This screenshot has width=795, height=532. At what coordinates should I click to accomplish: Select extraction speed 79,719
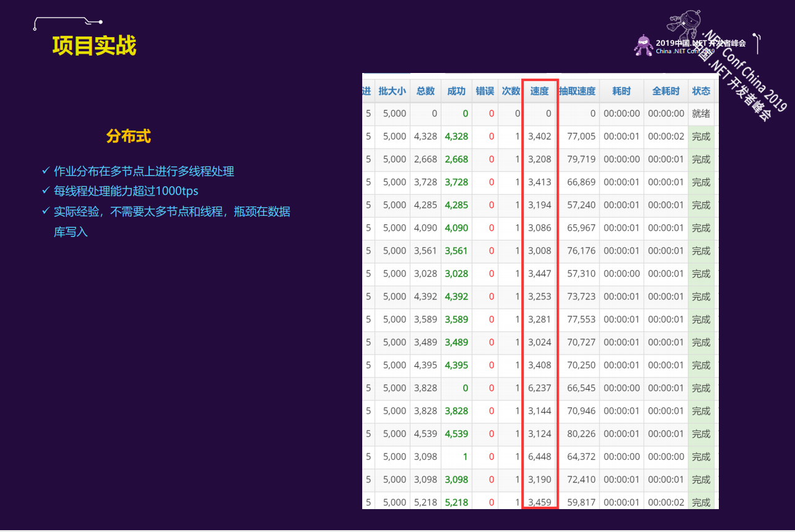coord(581,160)
